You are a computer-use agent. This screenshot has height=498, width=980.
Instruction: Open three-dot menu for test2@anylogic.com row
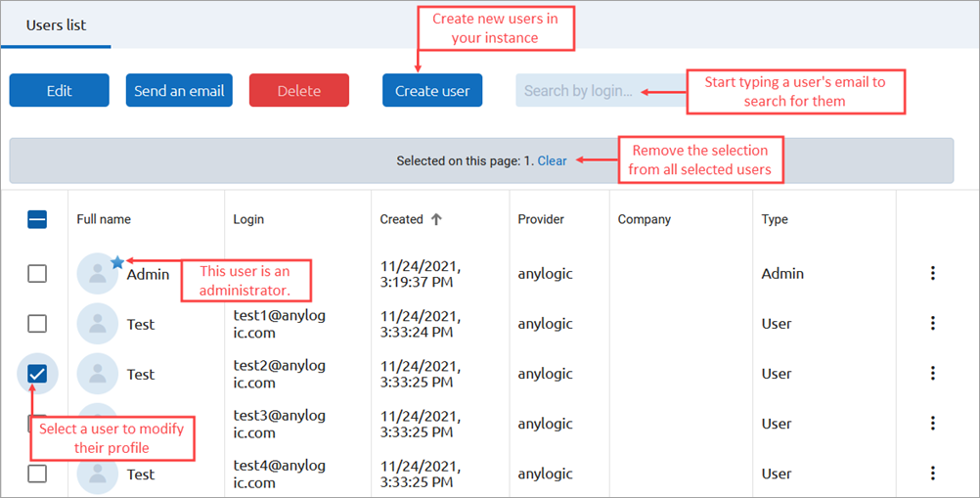tap(932, 373)
